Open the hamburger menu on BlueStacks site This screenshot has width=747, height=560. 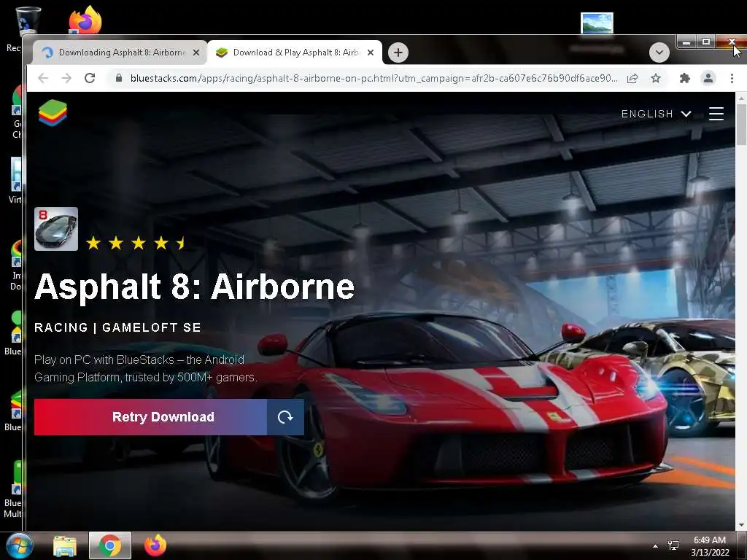point(716,114)
